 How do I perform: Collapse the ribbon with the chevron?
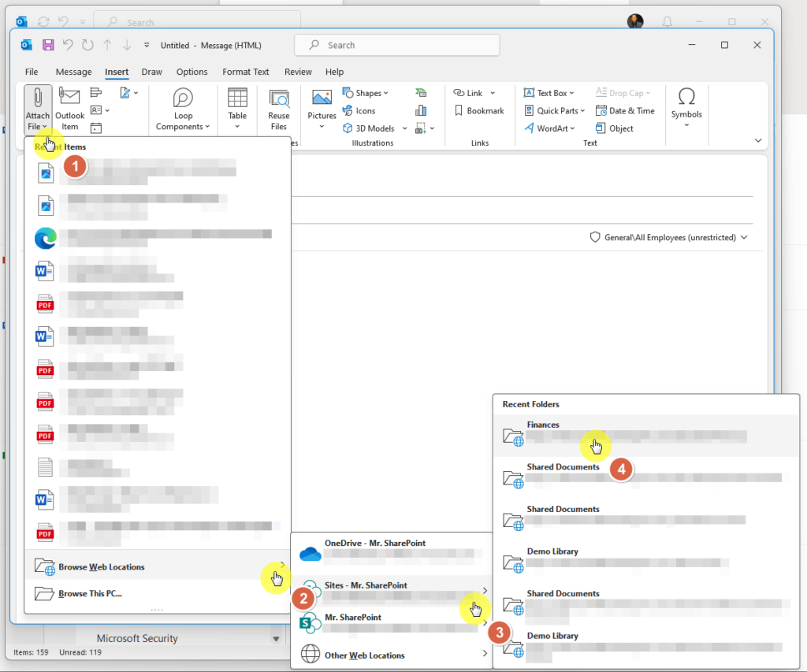(x=757, y=140)
